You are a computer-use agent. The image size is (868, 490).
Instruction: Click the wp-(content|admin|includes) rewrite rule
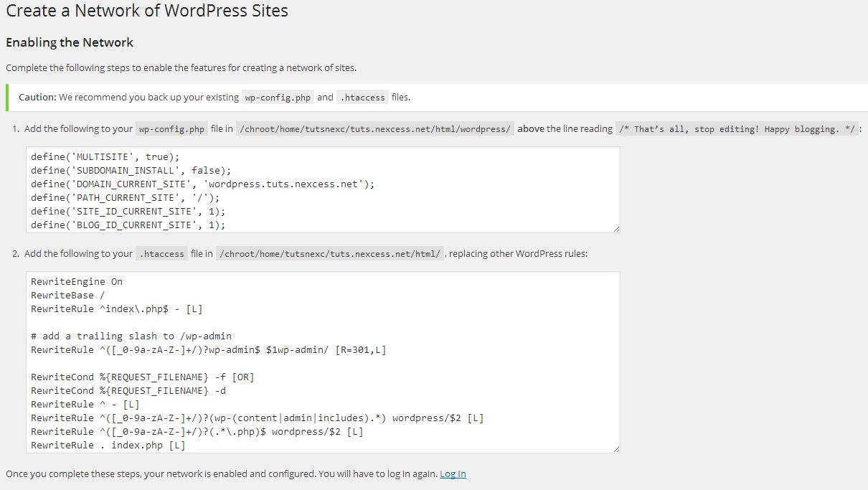[258, 418]
